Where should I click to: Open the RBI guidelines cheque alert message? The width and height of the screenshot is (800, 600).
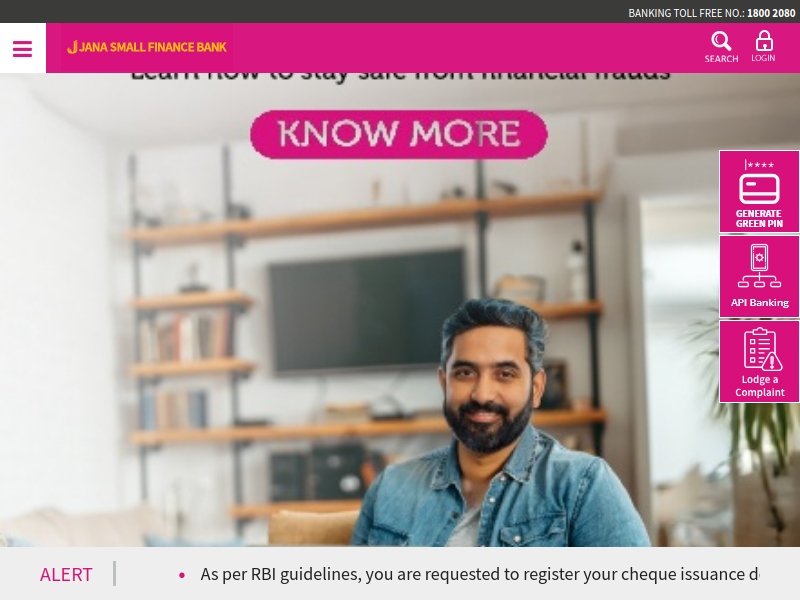(479, 574)
